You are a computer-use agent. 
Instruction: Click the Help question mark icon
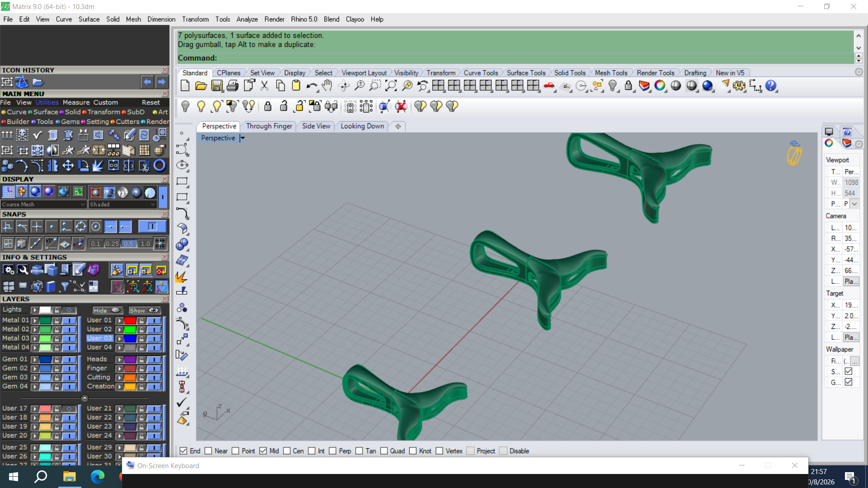pyautogui.click(x=771, y=86)
